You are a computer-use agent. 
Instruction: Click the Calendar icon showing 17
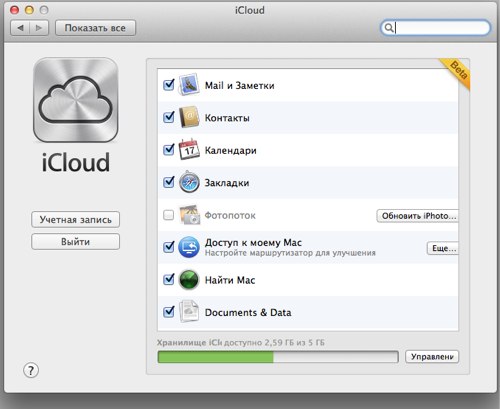point(189,150)
